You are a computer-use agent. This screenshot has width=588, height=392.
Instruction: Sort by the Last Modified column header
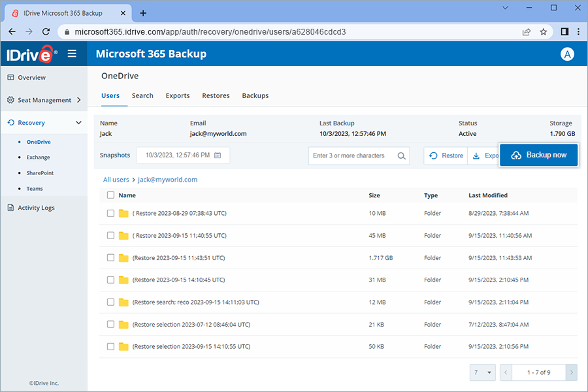[x=488, y=195]
